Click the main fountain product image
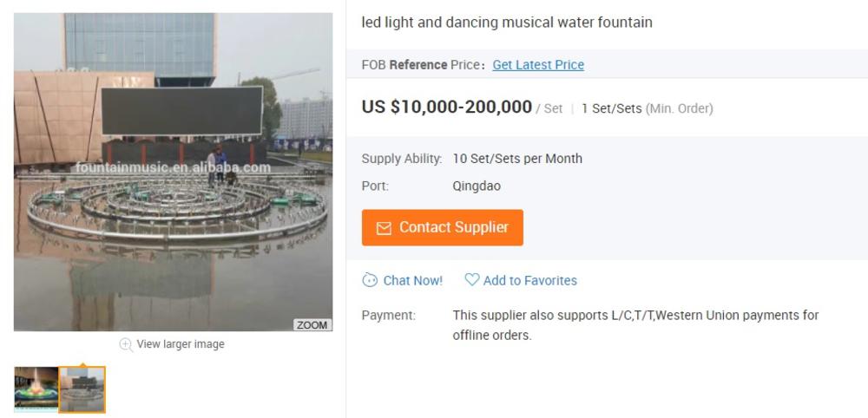Image resolution: width=868 pixels, height=418 pixels. 174,172
